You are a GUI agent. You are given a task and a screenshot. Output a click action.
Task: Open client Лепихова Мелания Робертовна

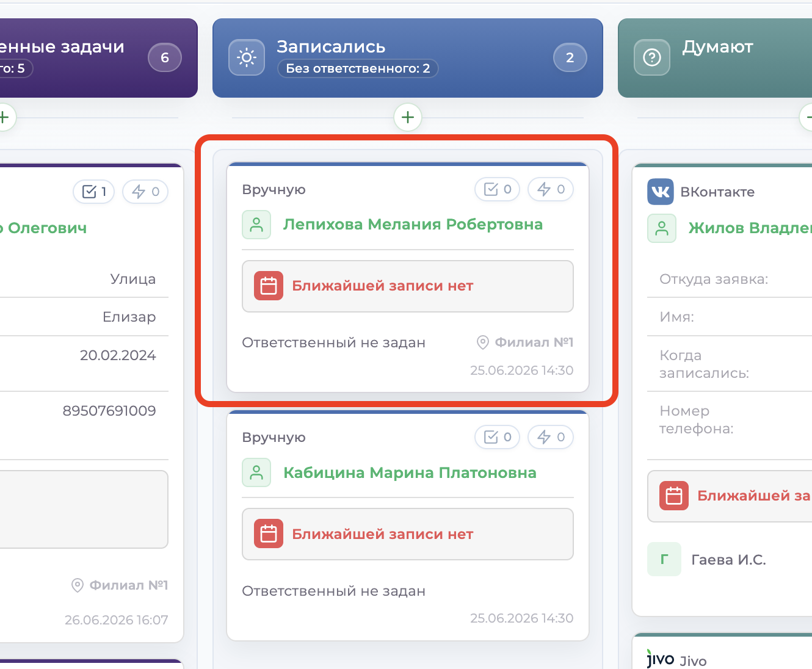click(413, 225)
